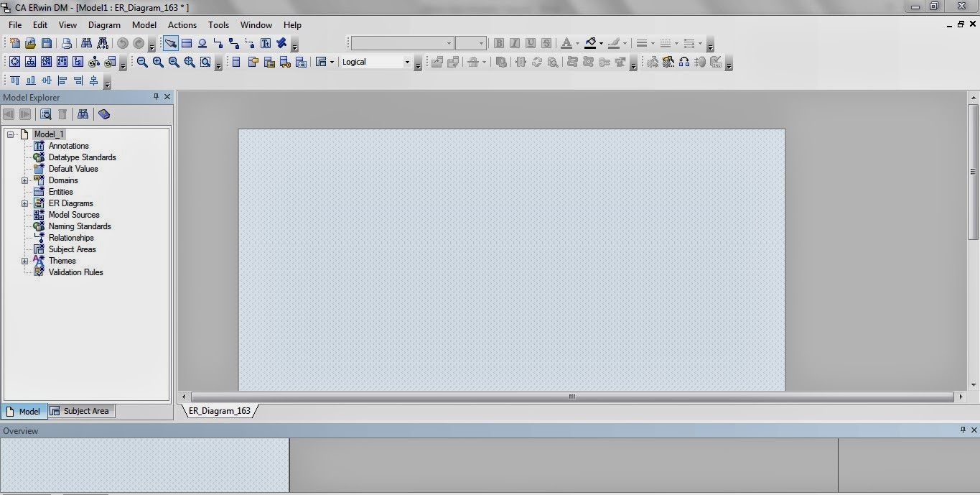Click the font color A swatch
The image size is (980, 495).
(x=566, y=44)
